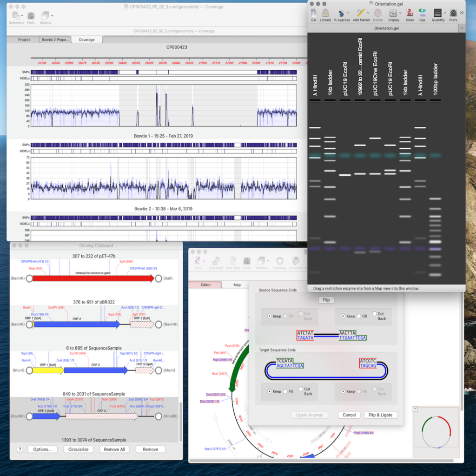476x476 pixels.
Task: Open the Display dropdown arrow in the gel toolbar
Action: [400, 13]
